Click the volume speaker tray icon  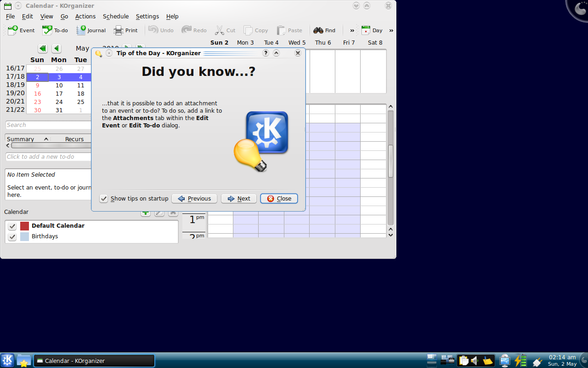[475, 361]
